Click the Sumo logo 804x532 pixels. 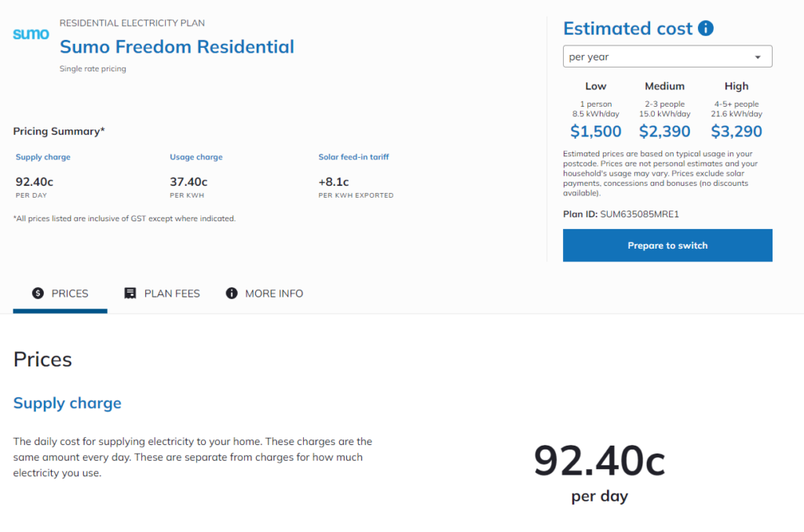pos(31,35)
